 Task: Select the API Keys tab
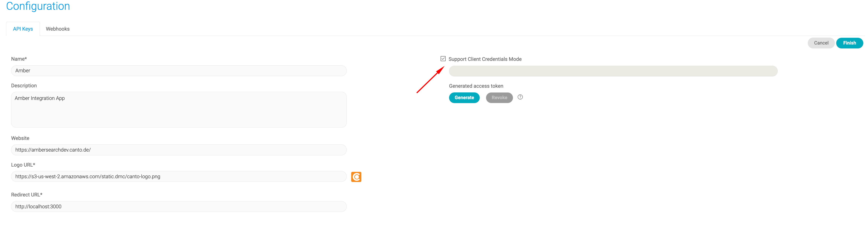[x=23, y=29]
